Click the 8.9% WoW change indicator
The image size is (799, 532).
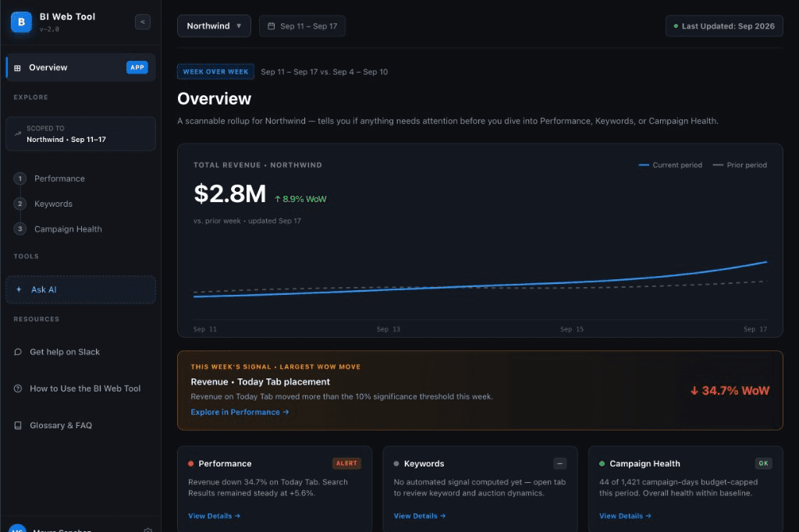300,199
